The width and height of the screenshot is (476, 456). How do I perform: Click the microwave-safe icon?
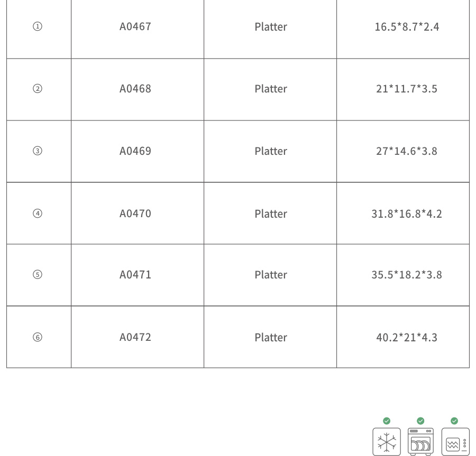tap(455, 442)
